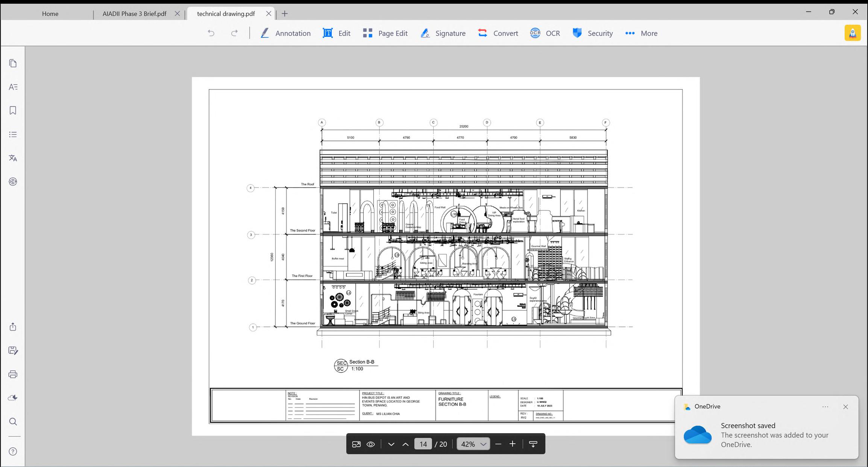868x467 pixels.
Task: Click the print icon in sidebar
Action: pos(13,374)
